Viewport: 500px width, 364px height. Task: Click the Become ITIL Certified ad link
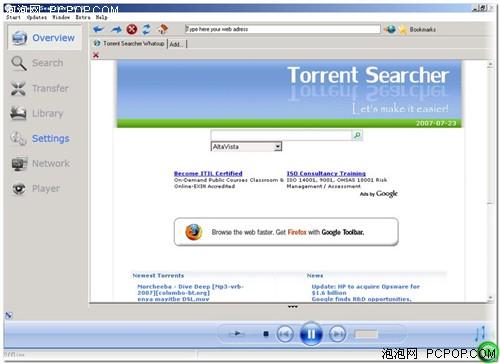pos(208,173)
